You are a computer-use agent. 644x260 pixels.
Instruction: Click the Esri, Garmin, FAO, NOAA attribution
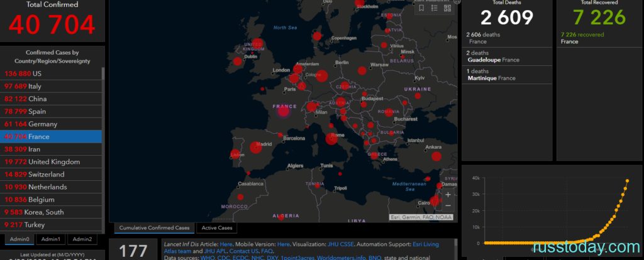click(421, 217)
